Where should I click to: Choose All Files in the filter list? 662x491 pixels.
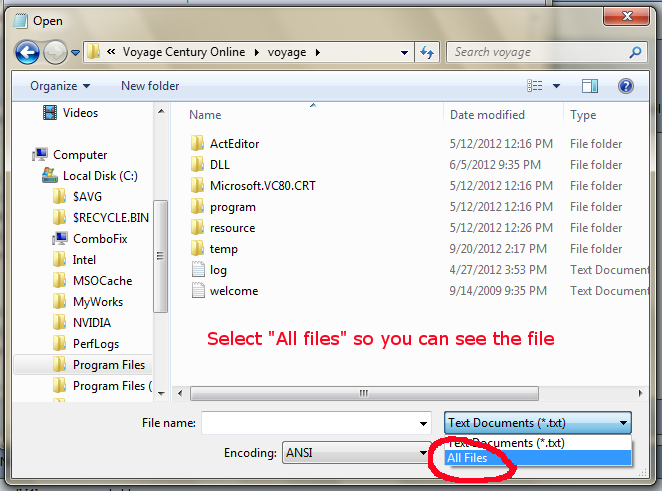538,458
